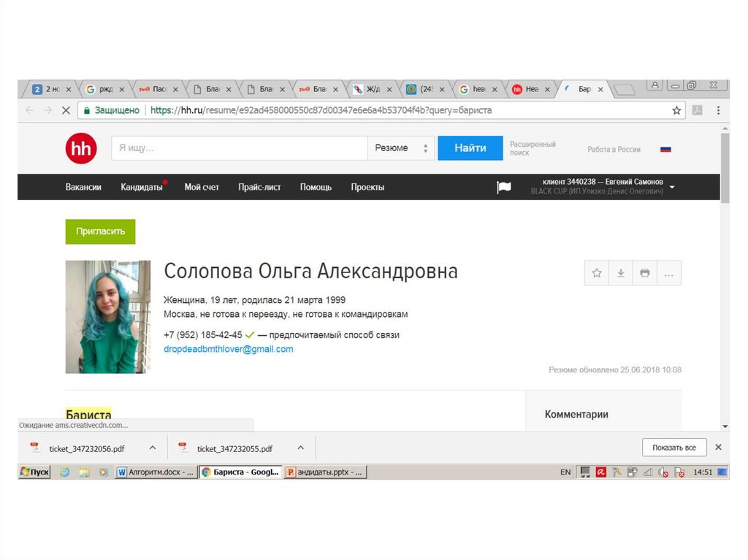
Task: Open Chrome three-dot menu
Action: pos(718,110)
